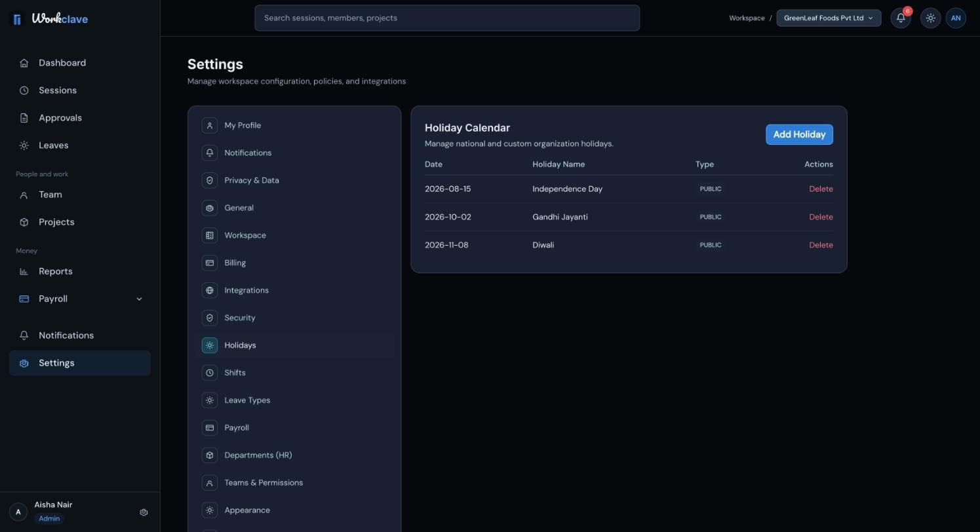Delete the Diwali holiday
Image resolution: width=980 pixels, height=532 pixels.
coord(821,245)
